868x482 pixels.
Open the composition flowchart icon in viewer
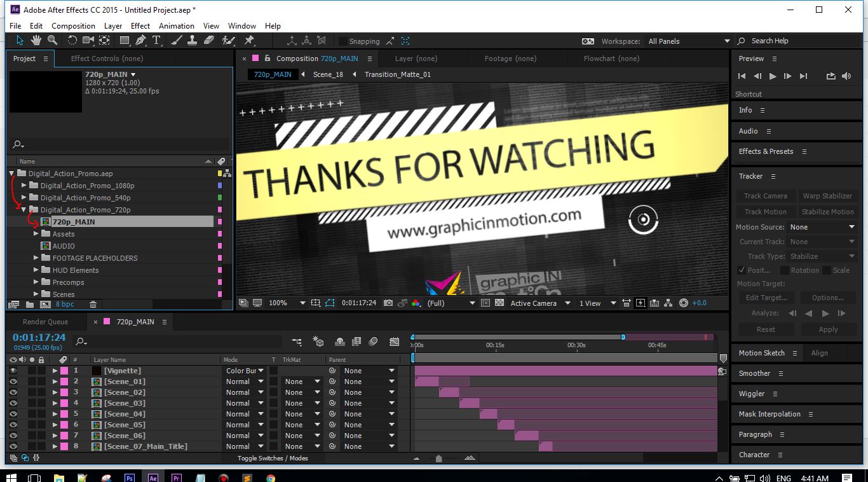pyautogui.click(x=668, y=303)
